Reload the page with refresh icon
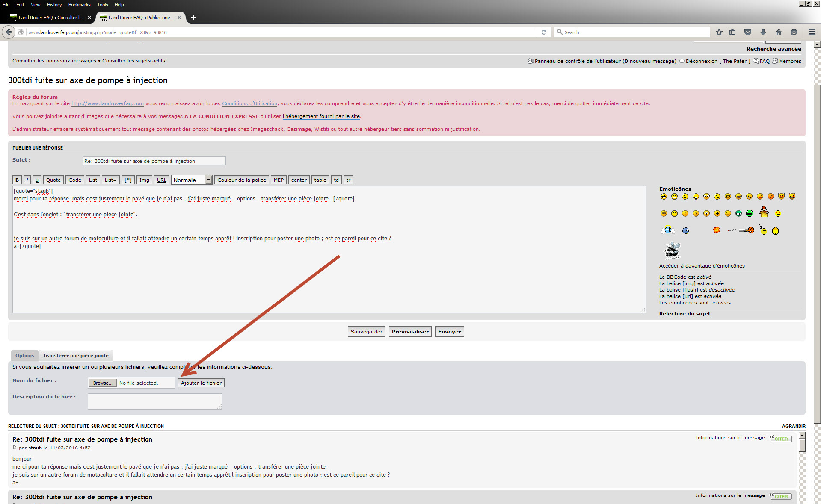Viewport: 821px width, 504px height. pyautogui.click(x=544, y=32)
